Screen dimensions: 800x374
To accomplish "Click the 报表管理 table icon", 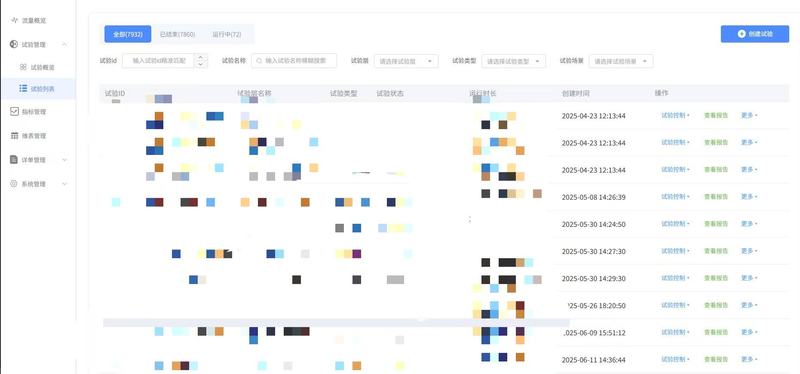I will [14, 136].
